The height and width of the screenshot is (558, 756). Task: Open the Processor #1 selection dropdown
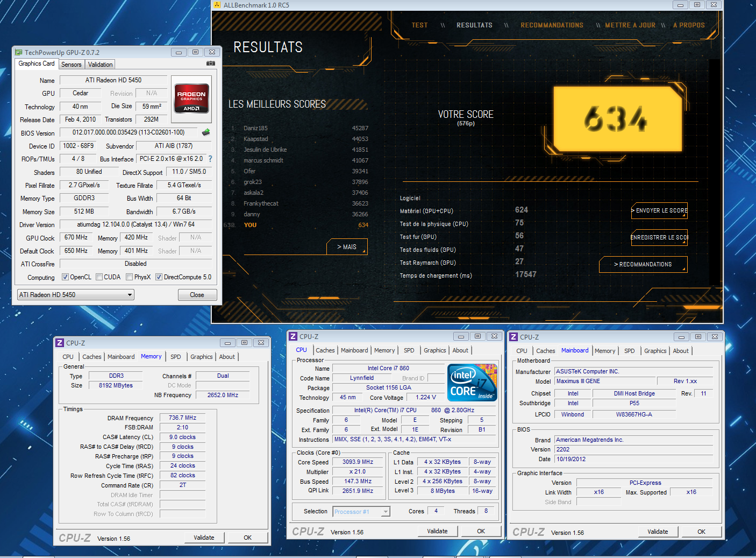click(361, 512)
